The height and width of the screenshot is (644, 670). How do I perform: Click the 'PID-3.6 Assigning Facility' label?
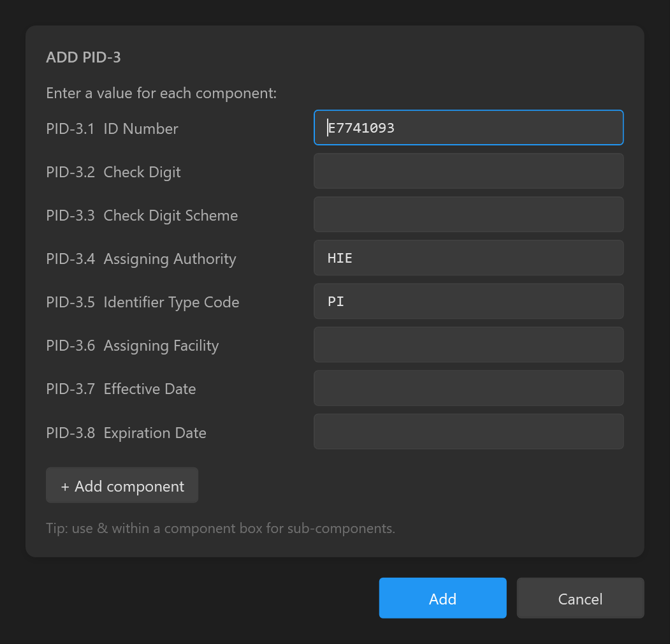click(133, 346)
